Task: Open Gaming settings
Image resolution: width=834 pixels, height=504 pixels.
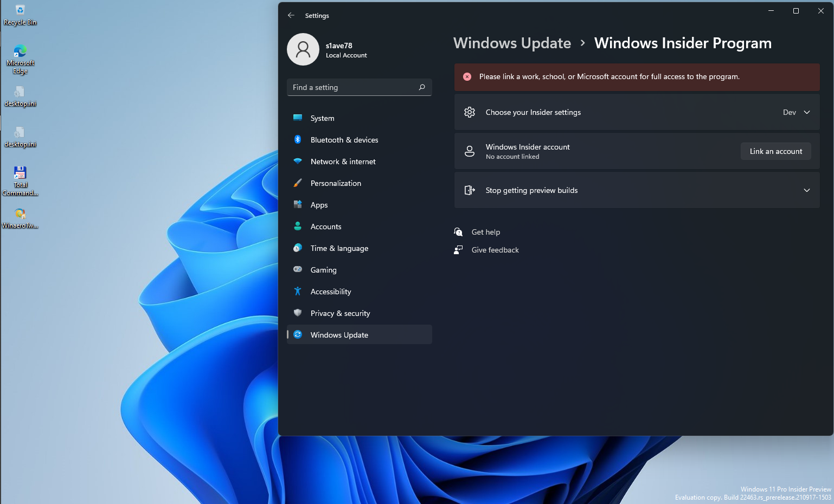Action: [360, 269]
